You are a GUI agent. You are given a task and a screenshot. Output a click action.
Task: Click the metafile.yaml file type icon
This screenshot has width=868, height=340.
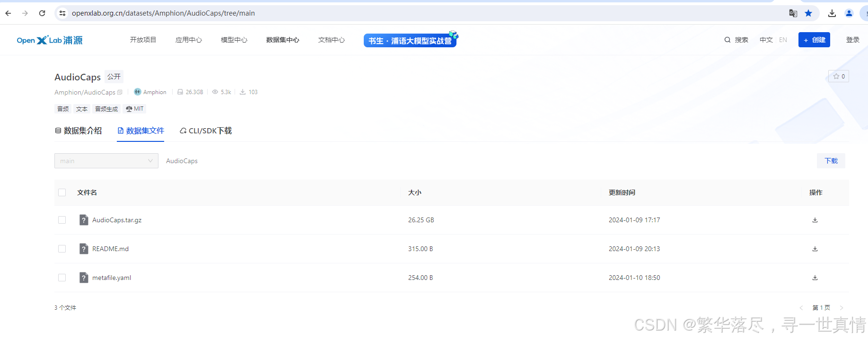[84, 278]
